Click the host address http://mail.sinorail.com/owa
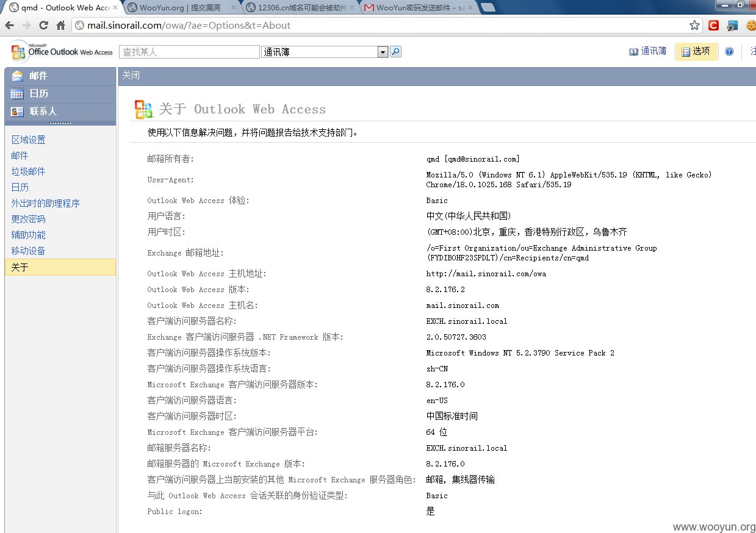This screenshot has height=533, width=756. (x=486, y=274)
